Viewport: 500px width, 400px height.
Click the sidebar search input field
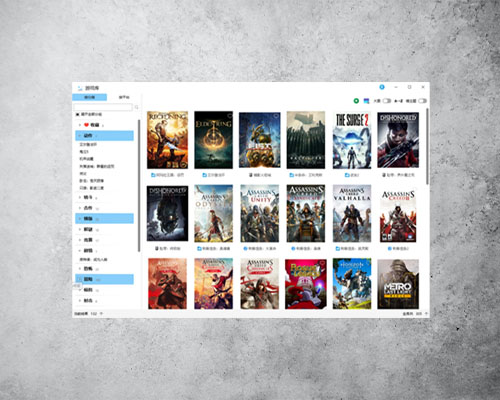click(103, 107)
